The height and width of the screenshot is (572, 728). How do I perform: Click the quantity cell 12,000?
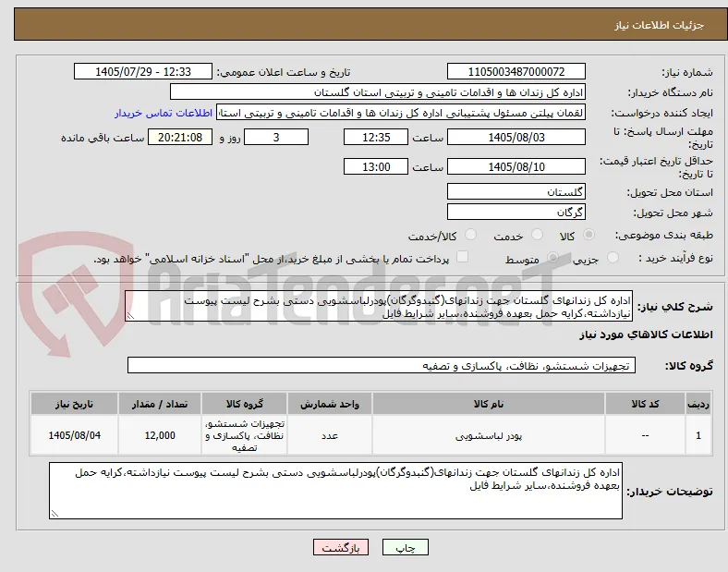point(160,435)
